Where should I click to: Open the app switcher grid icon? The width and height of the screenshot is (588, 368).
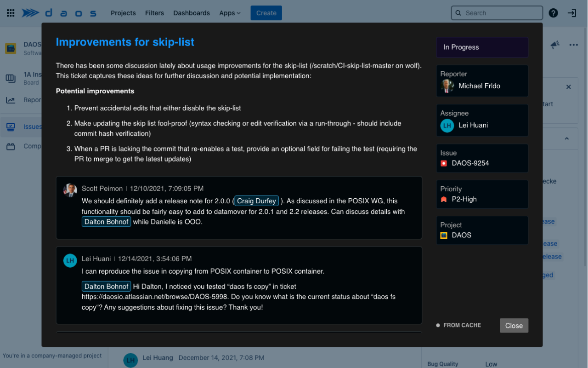coord(11,13)
